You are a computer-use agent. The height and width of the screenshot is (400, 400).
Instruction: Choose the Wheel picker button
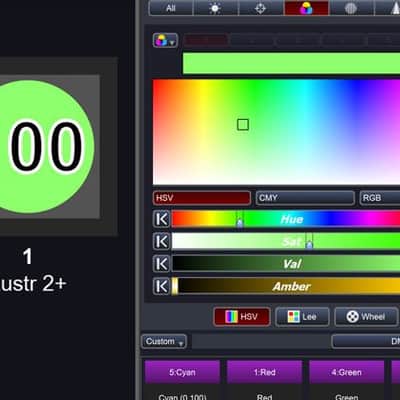click(x=366, y=316)
